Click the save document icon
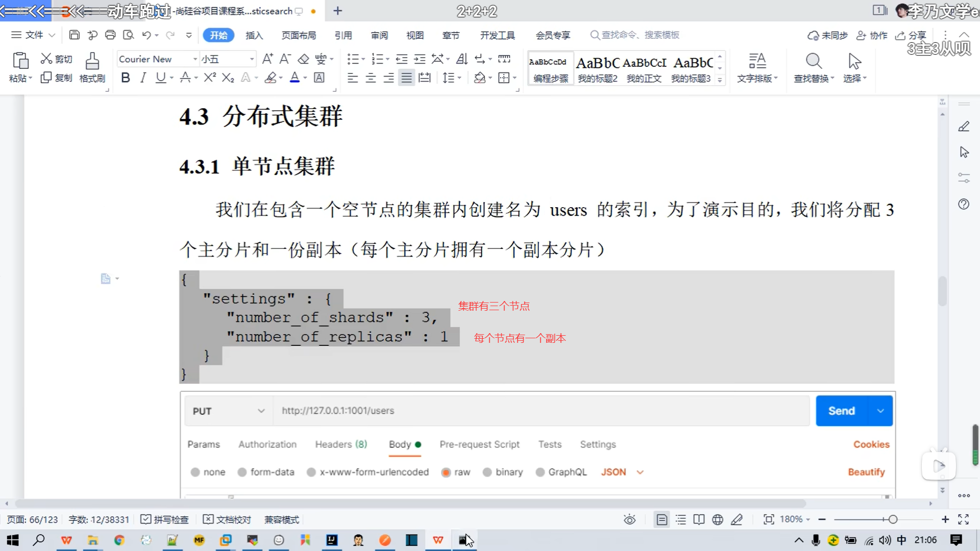The height and width of the screenshot is (551, 980). [x=75, y=35]
